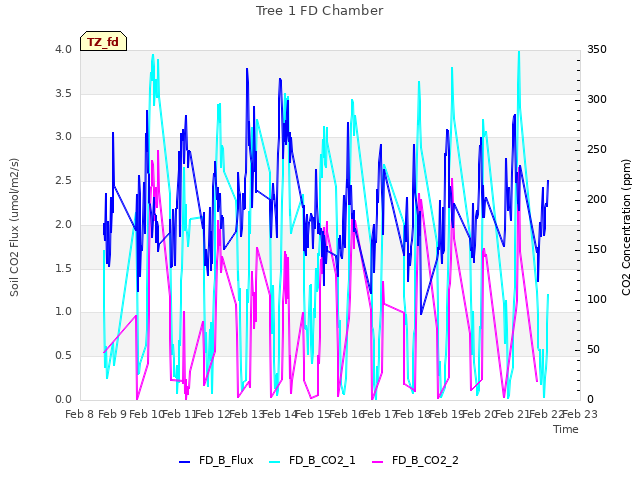The width and height of the screenshot is (640, 480).
Task: Click the 2.0 left axis tick label
Action: coord(64,224)
